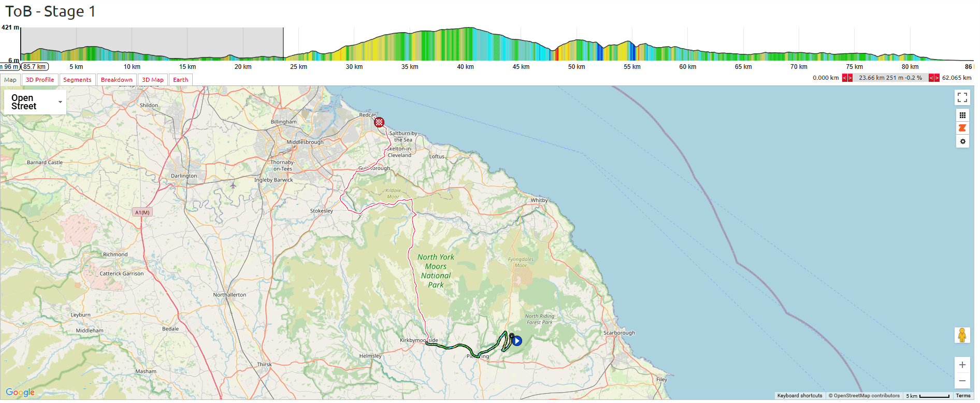Click the 23.66 km 251 m selection info
Viewport: 980px width, 403px height.
(x=890, y=78)
